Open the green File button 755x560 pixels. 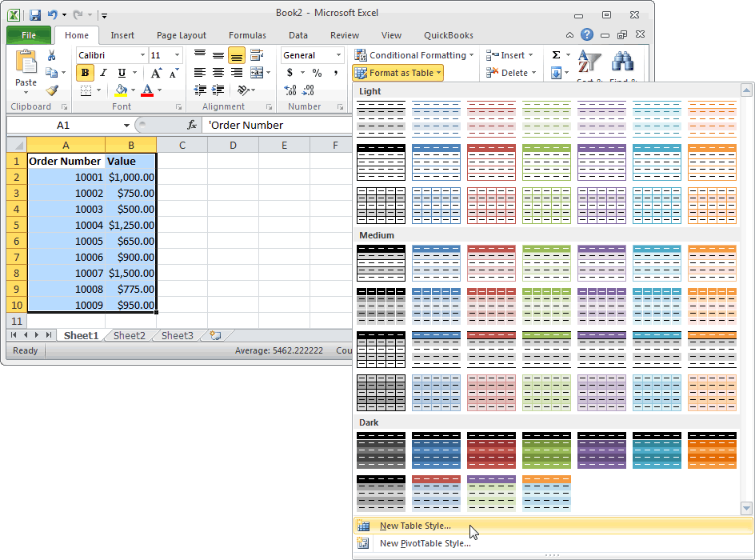tap(29, 35)
